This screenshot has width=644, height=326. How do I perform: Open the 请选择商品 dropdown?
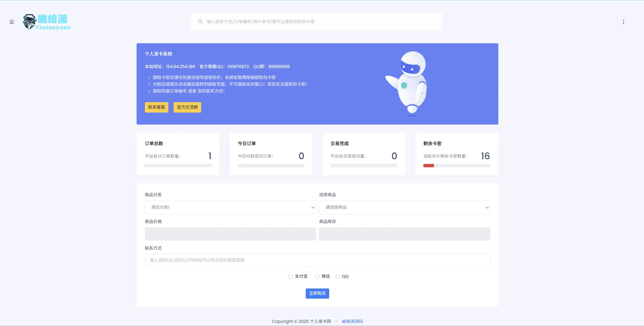(404, 207)
